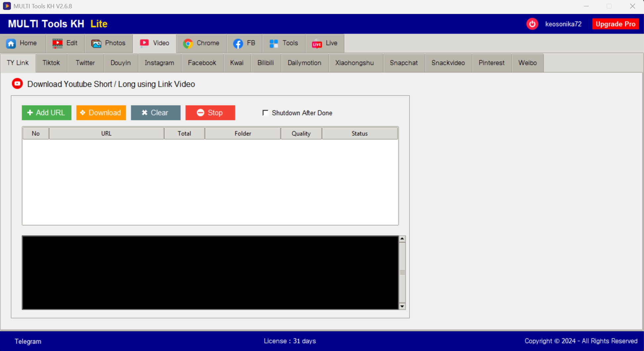Click the Quality column header
This screenshot has height=351, width=644.
tap(301, 133)
